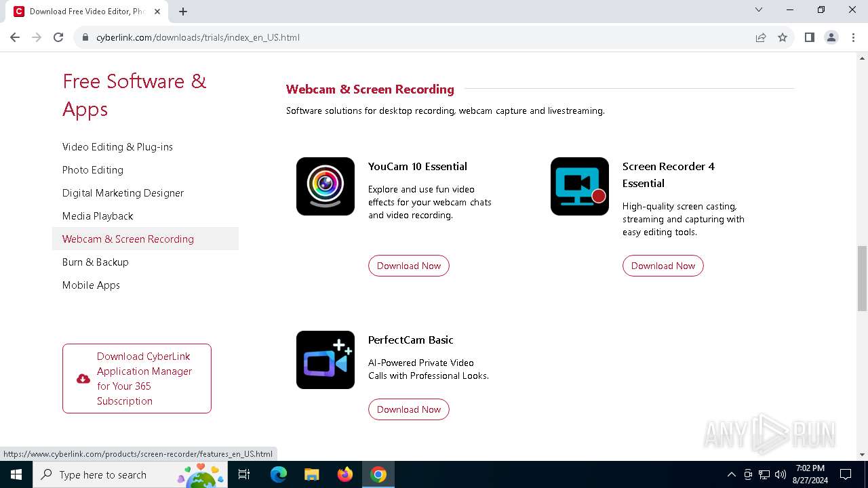Click the volume speaker icon in tray
This screenshot has height=488, width=868.
(780, 474)
